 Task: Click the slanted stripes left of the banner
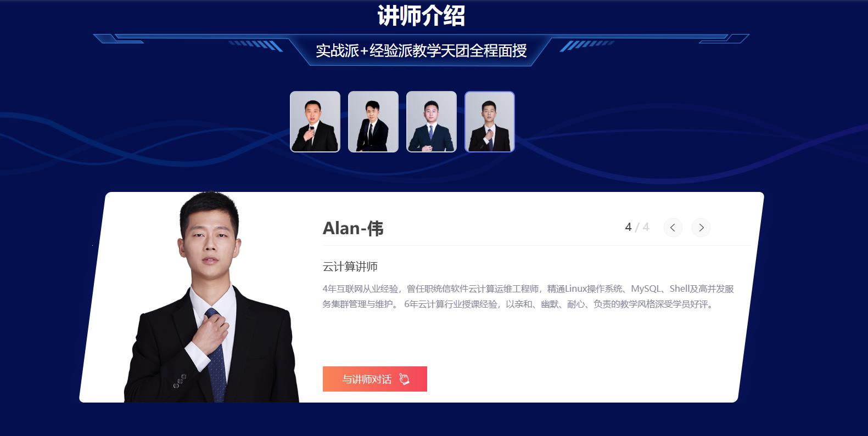point(255,46)
